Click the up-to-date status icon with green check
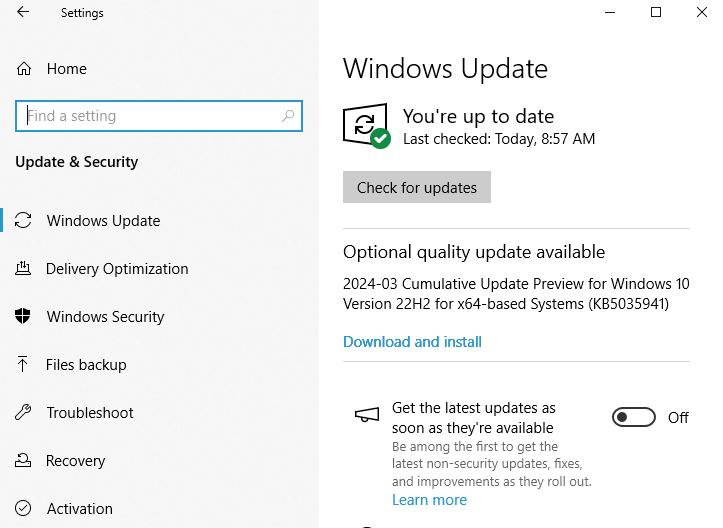 pos(367,126)
